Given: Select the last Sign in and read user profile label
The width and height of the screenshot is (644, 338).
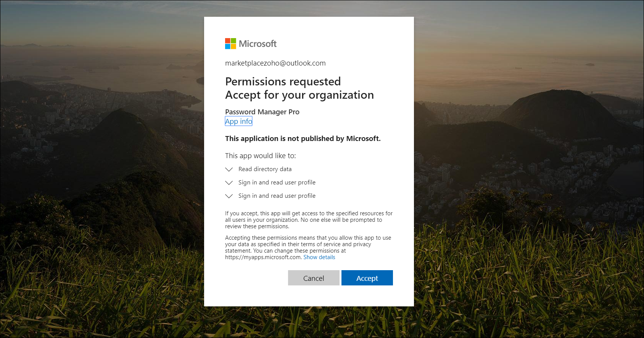Looking at the screenshot, I should click(277, 196).
